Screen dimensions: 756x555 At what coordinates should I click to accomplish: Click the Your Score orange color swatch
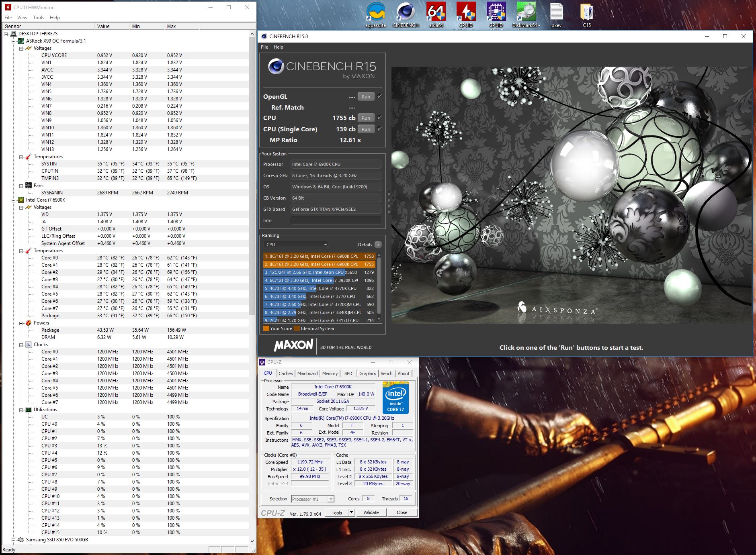pos(266,329)
